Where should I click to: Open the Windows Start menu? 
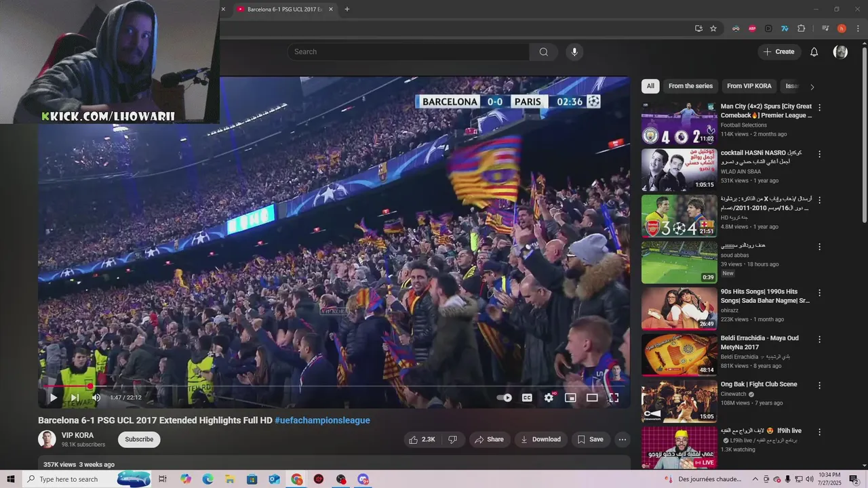[x=11, y=479]
